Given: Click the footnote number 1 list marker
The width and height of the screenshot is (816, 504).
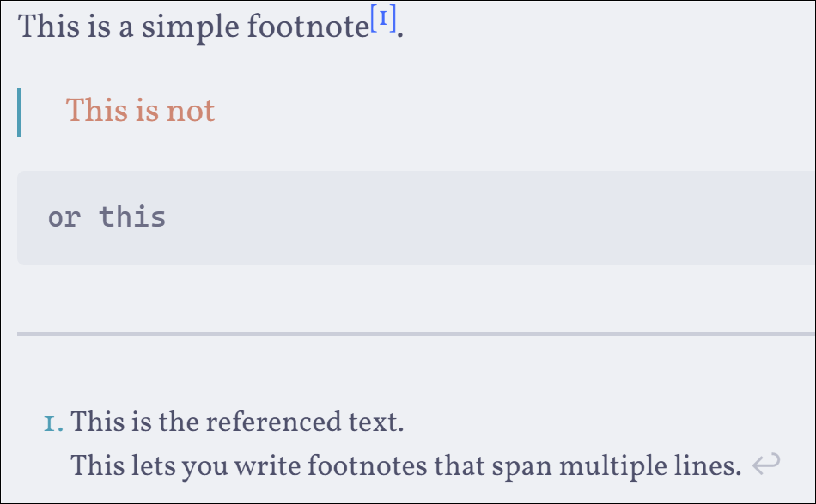Looking at the screenshot, I should tap(53, 423).
